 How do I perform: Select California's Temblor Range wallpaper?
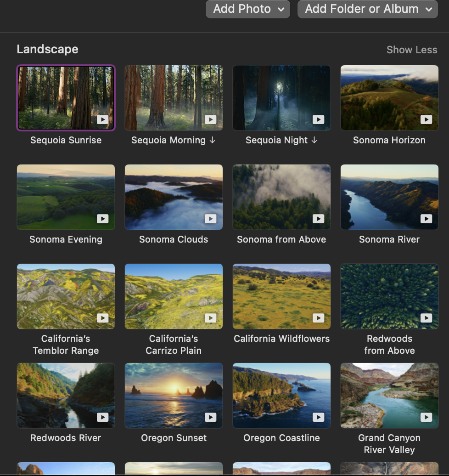tap(66, 296)
